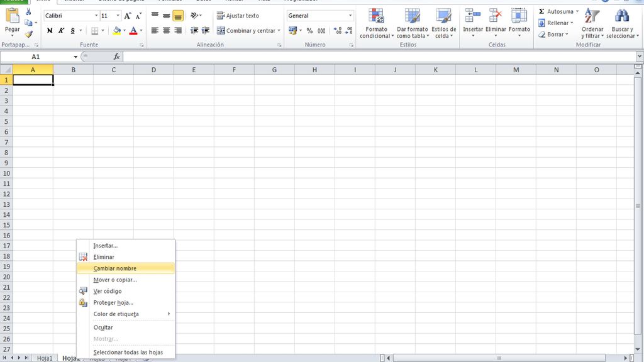Click in the formula bar input

point(379,57)
